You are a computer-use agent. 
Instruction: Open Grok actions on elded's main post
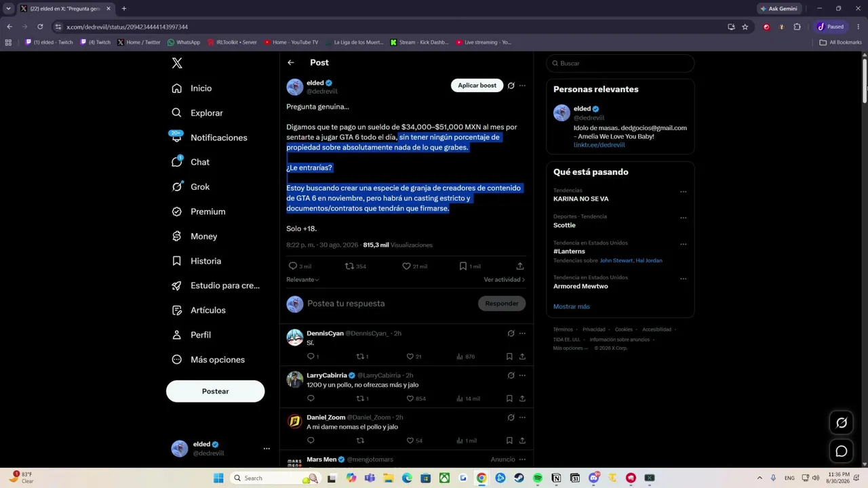click(x=511, y=85)
